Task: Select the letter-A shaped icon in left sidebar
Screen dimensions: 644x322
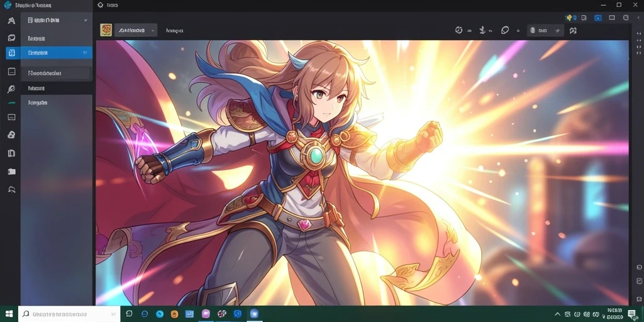Action: [x=11, y=21]
